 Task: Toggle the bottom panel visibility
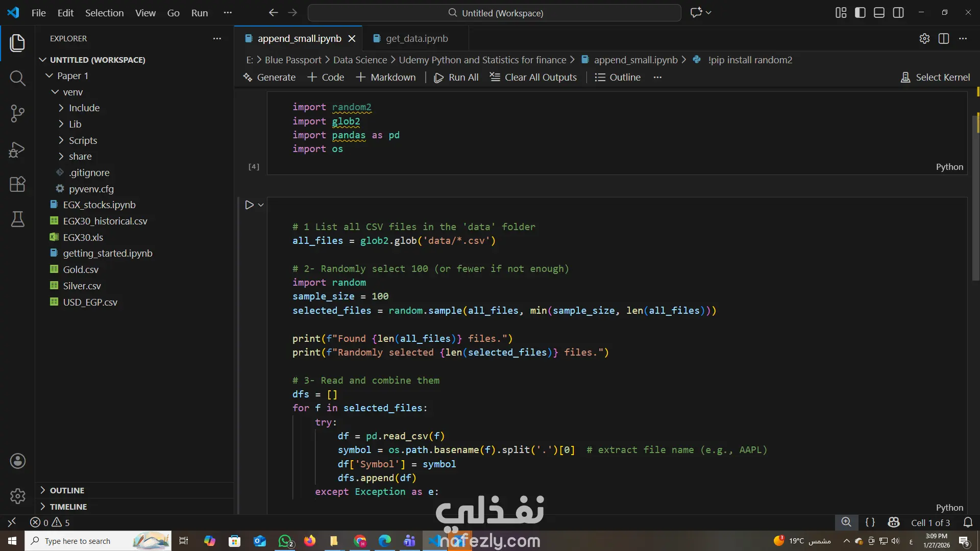(879, 13)
